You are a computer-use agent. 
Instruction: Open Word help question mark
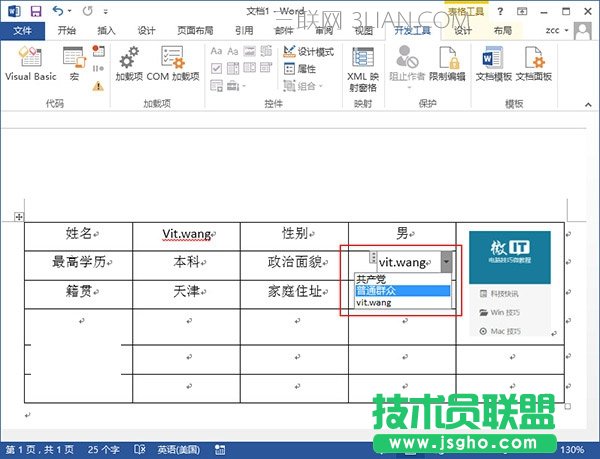click(500, 11)
